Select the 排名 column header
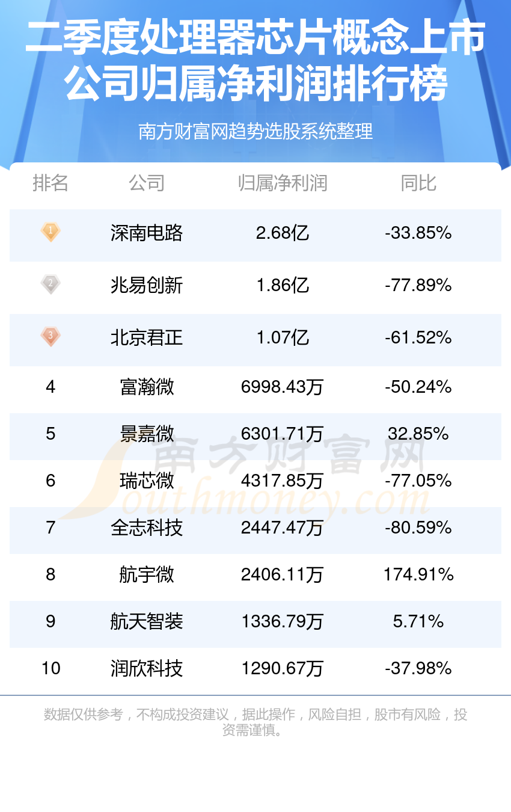This screenshot has width=511, height=812. [50, 183]
